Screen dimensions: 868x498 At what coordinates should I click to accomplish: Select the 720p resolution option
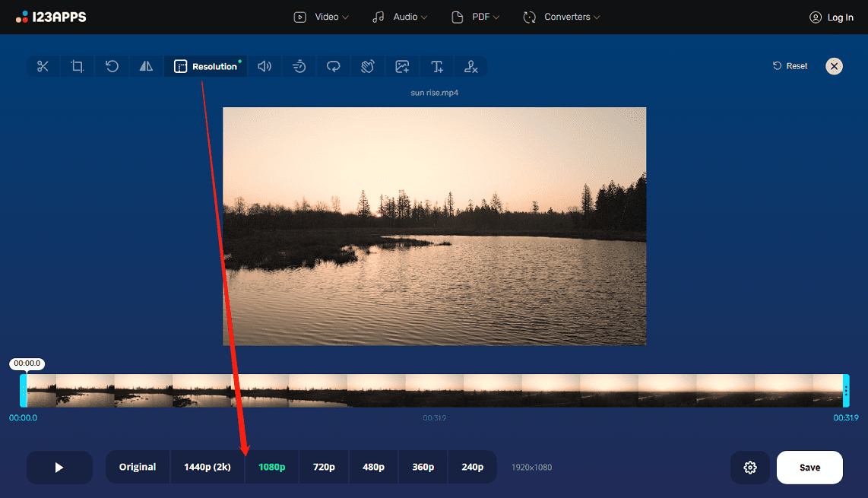click(x=324, y=467)
